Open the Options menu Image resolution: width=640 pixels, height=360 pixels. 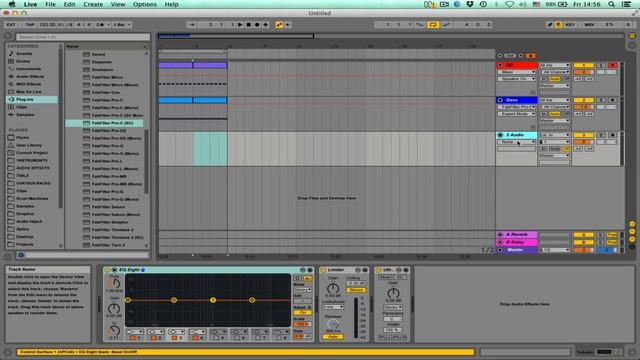click(144, 4)
